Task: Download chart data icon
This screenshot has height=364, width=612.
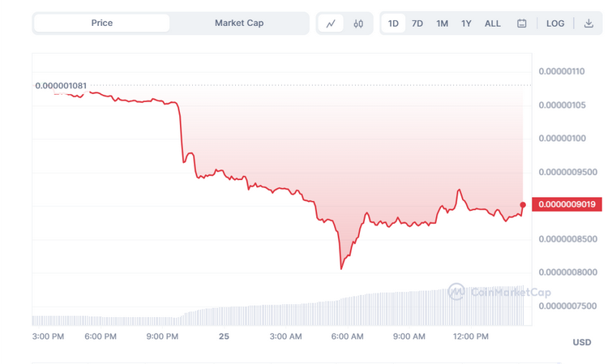Action: click(x=588, y=24)
